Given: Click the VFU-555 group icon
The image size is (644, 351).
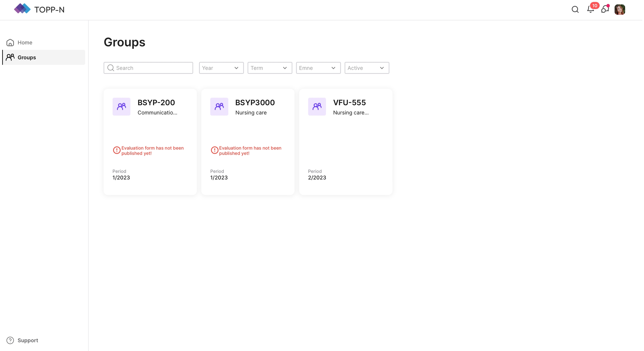Looking at the screenshot, I should pos(317,106).
